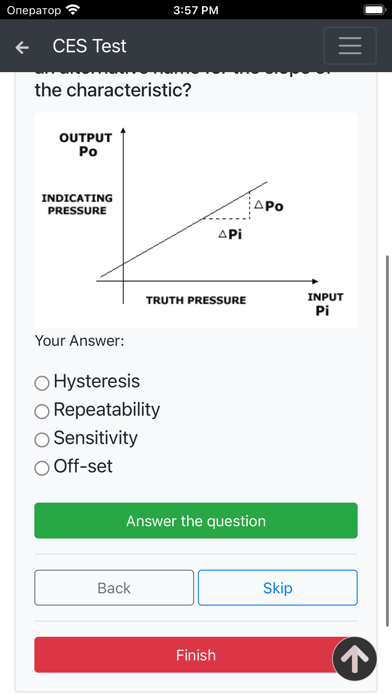Tap the Hysteresis label text
The height and width of the screenshot is (696, 392).
(x=97, y=381)
